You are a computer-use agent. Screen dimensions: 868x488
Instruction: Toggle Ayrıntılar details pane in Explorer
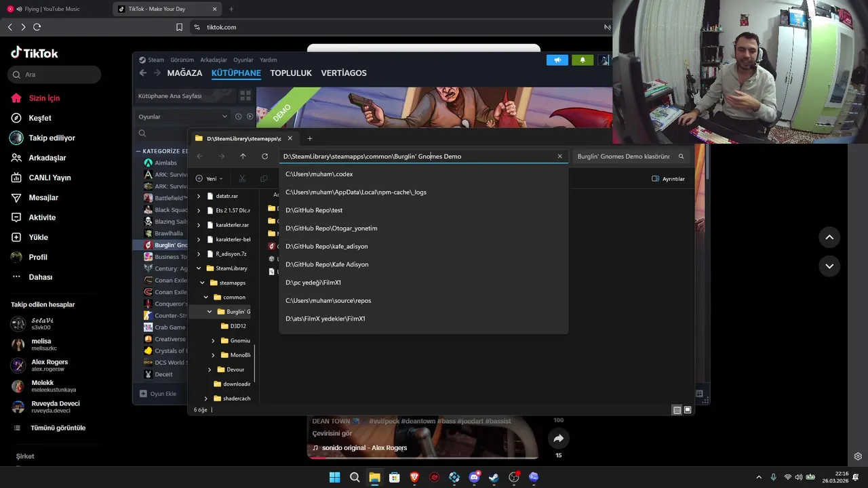pyautogui.click(x=668, y=179)
